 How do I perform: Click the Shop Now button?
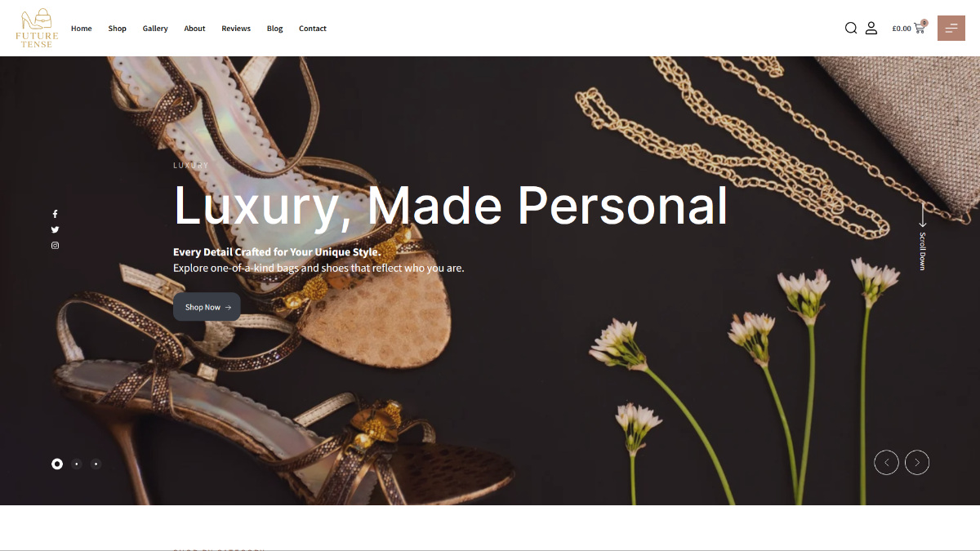coord(207,307)
